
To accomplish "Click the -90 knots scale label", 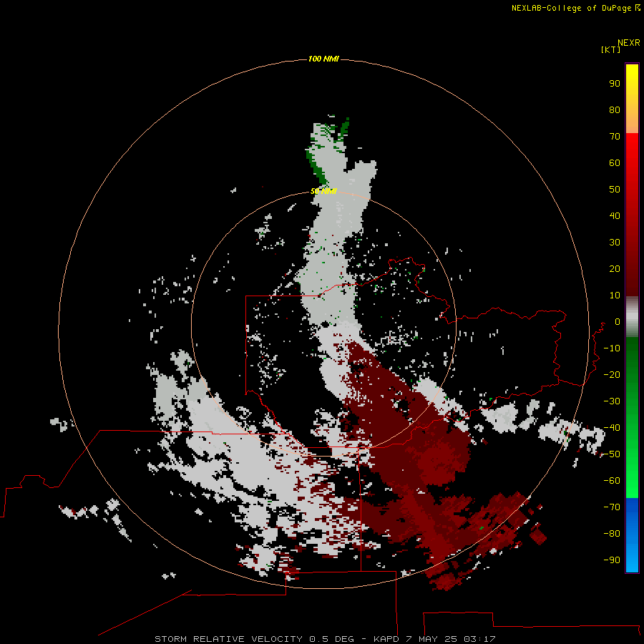I will (612, 560).
